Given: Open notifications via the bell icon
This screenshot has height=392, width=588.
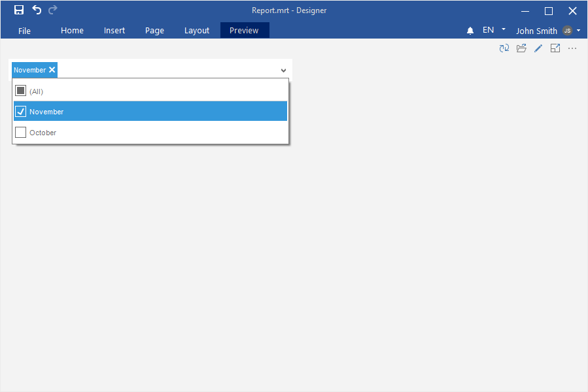Looking at the screenshot, I should (x=470, y=31).
